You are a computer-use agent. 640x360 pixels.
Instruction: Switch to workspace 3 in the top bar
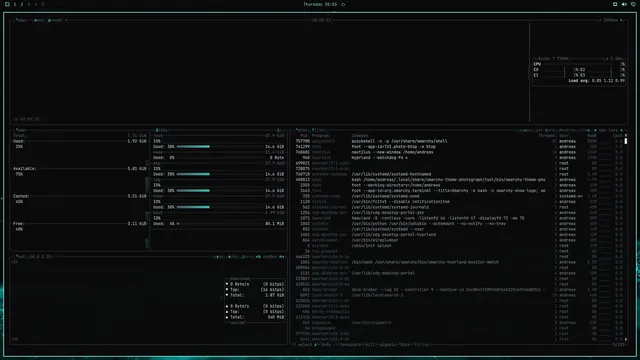pos(29,4)
